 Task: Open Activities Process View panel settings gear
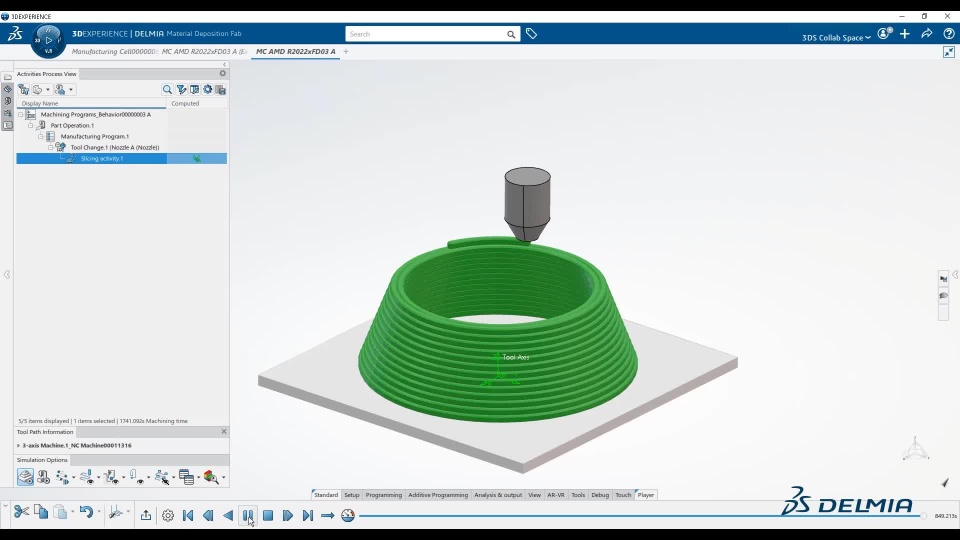point(223,73)
